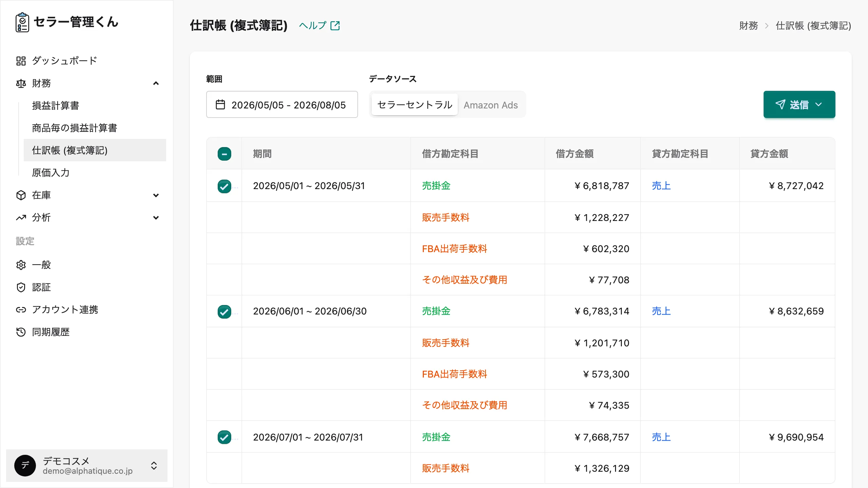This screenshot has height=488, width=868.
Task: Open the account switcher up-down chevron
Action: [154, 466]
